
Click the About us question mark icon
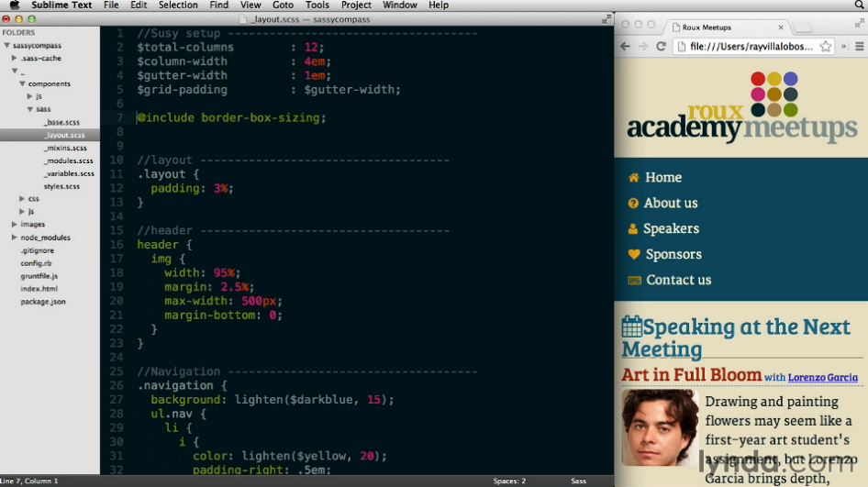click(x=633, y=203)
